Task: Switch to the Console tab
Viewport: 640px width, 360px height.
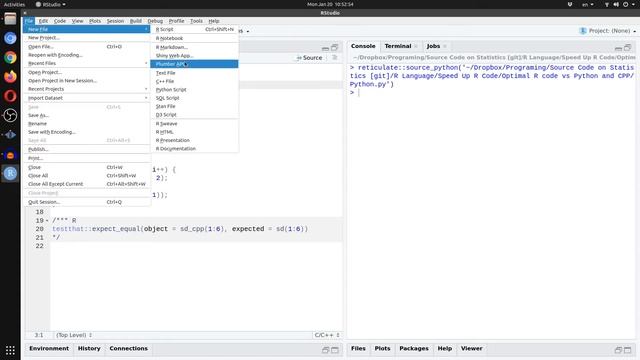Action: [363, 46]
